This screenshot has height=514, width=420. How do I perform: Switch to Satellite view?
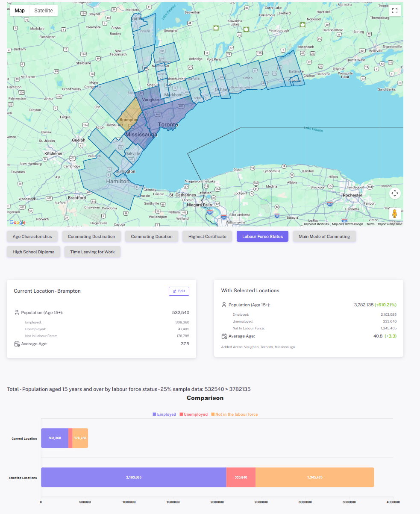[44, 11]
